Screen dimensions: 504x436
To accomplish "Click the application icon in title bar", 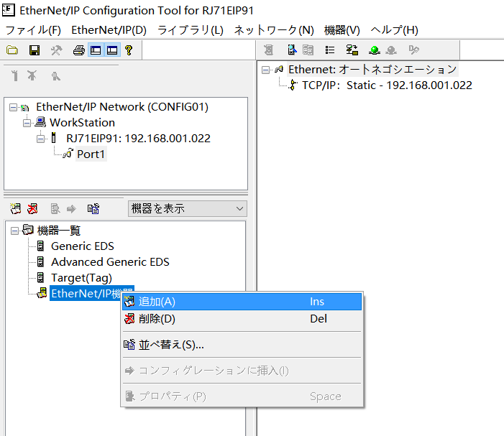I will click(x=8, y=10).
